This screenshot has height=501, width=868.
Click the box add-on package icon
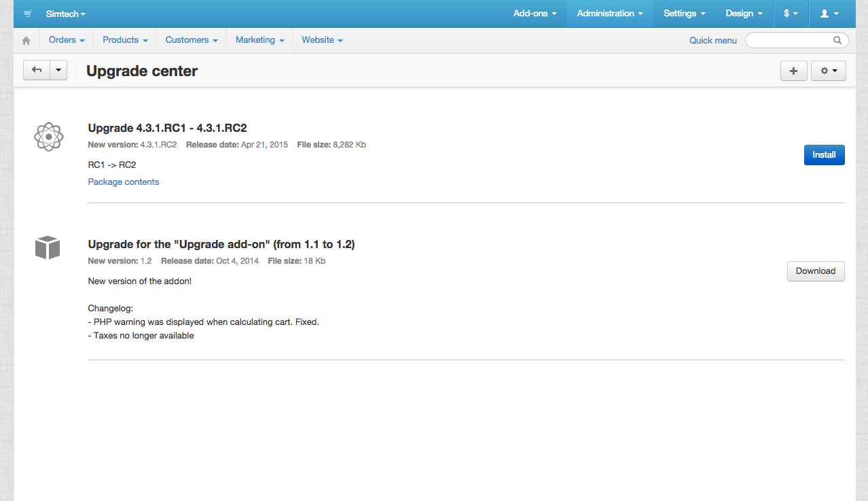48,247
